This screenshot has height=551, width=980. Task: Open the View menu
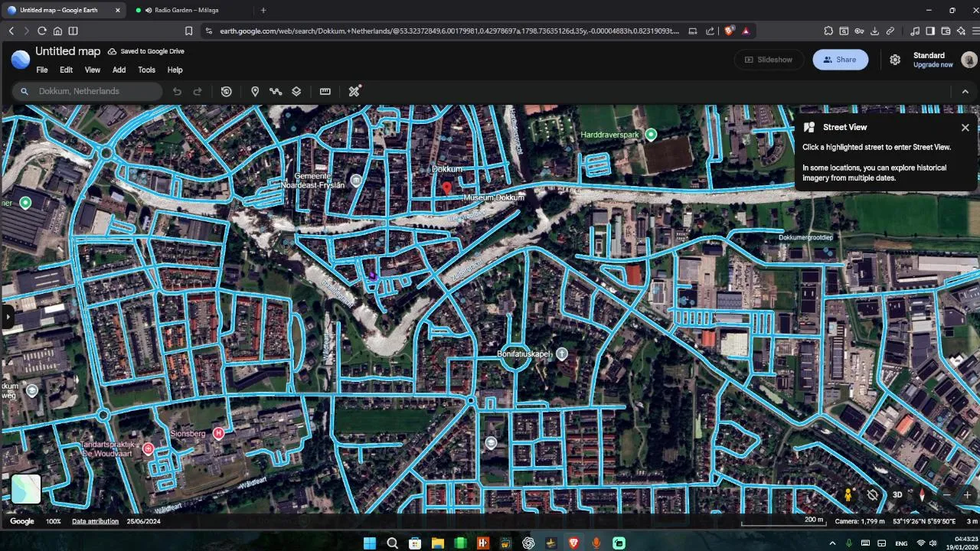(93, 70)
